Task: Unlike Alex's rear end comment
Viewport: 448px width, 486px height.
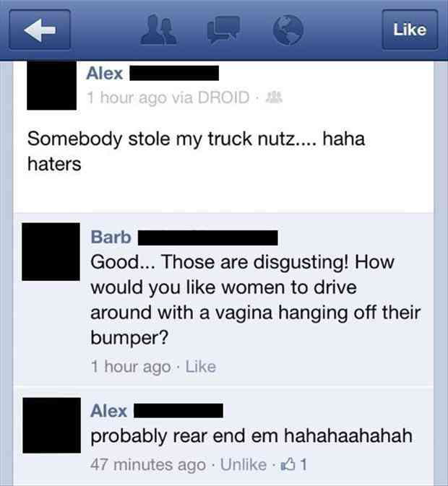Action: click(244, 464)
